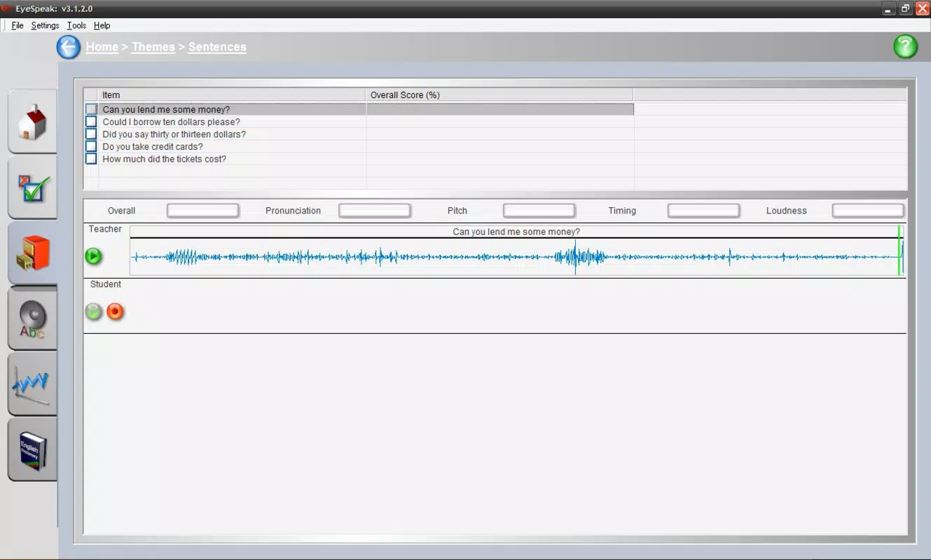The image size is (931, 560).
Task: Click the Overall Score (%) column header
Action: point(499,95)
